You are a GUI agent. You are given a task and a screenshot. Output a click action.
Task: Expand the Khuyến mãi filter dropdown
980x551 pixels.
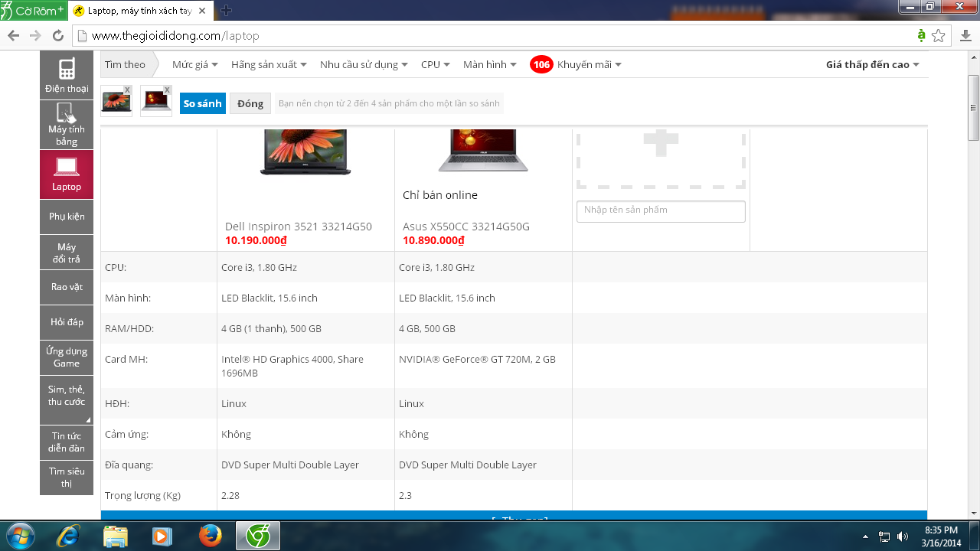click(x=589, y=64)
